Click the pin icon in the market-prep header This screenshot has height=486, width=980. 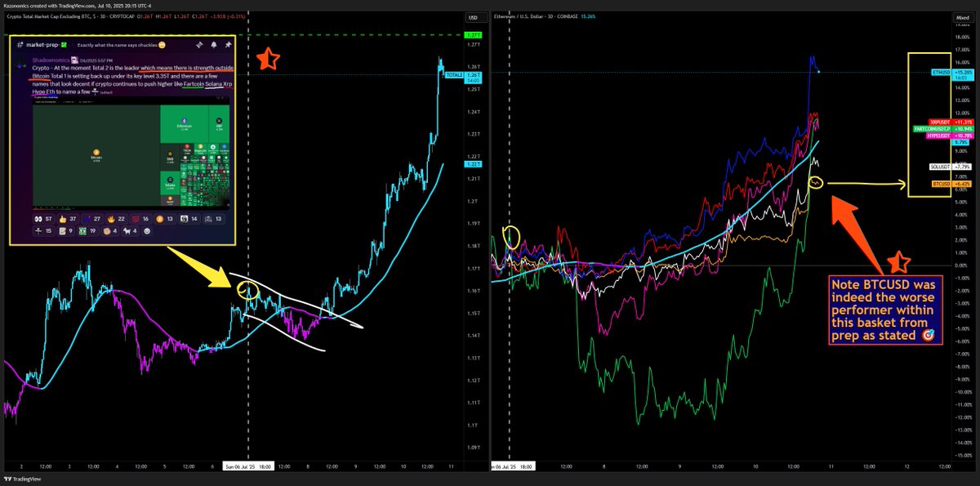[x=230, y=45]
